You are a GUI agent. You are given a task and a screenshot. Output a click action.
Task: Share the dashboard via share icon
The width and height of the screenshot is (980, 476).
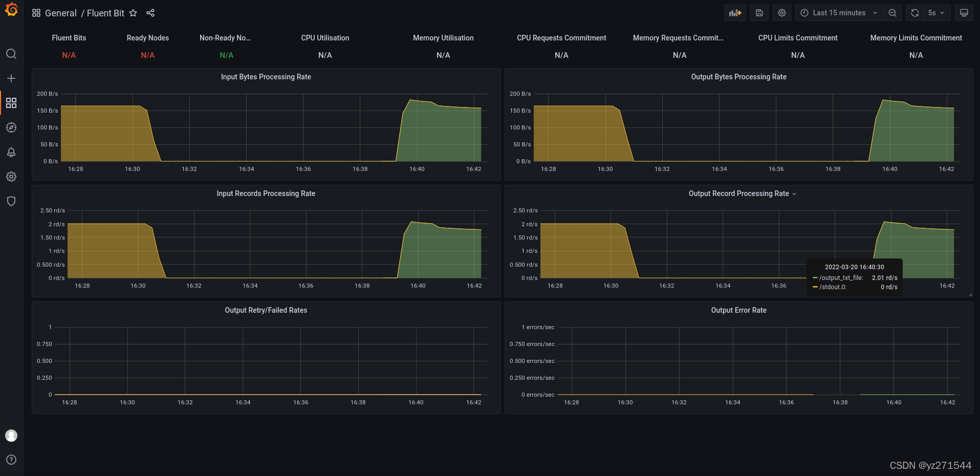[x=150, y=13]
